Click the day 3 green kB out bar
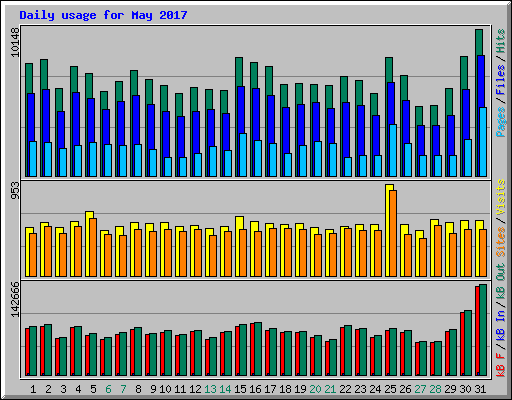This screenshot has width=512, height=400. click(x=63, y=357)
